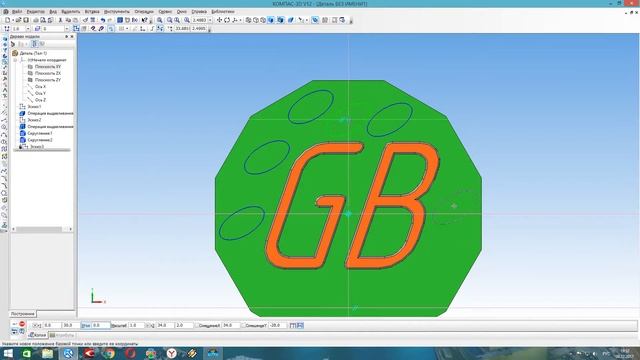
Task: Open the Сервис menu
Action: pos(165,11)
